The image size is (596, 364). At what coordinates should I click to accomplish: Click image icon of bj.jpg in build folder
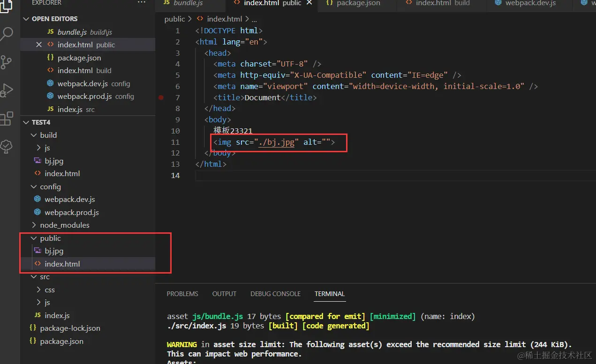point(38,161)
